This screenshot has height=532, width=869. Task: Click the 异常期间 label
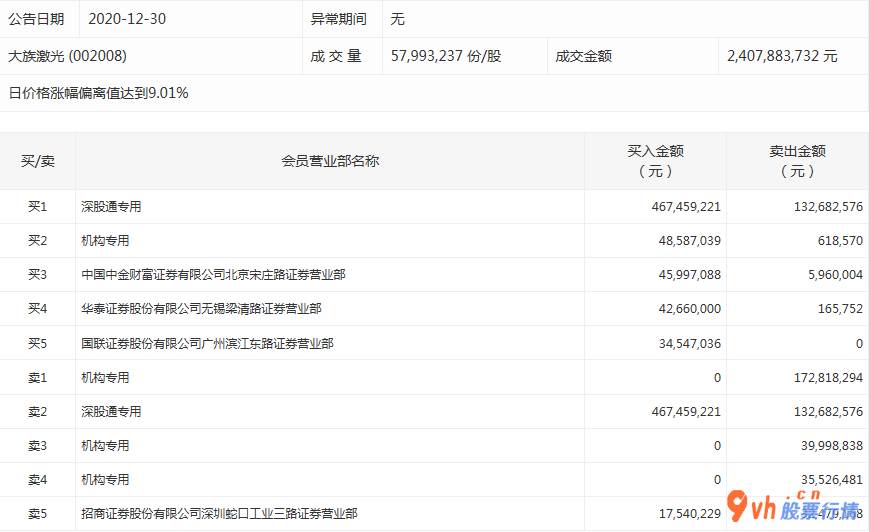tap(338, 19)
